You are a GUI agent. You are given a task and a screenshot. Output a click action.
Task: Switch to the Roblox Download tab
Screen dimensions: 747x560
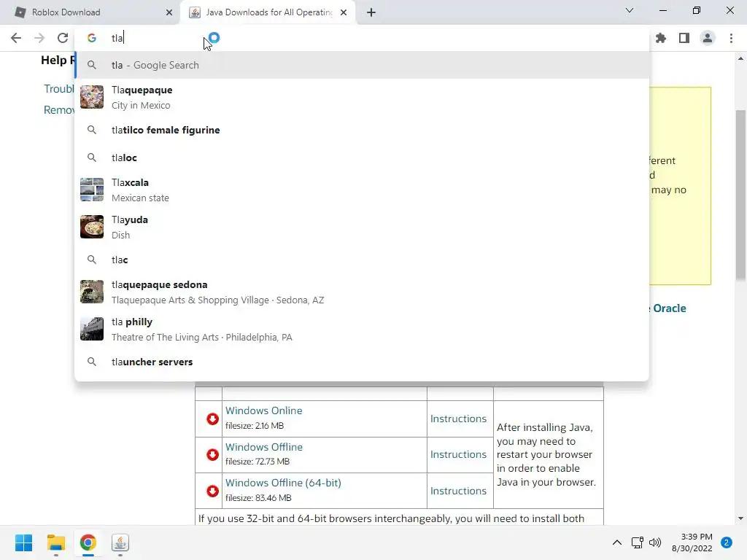(x=90, y=12)
